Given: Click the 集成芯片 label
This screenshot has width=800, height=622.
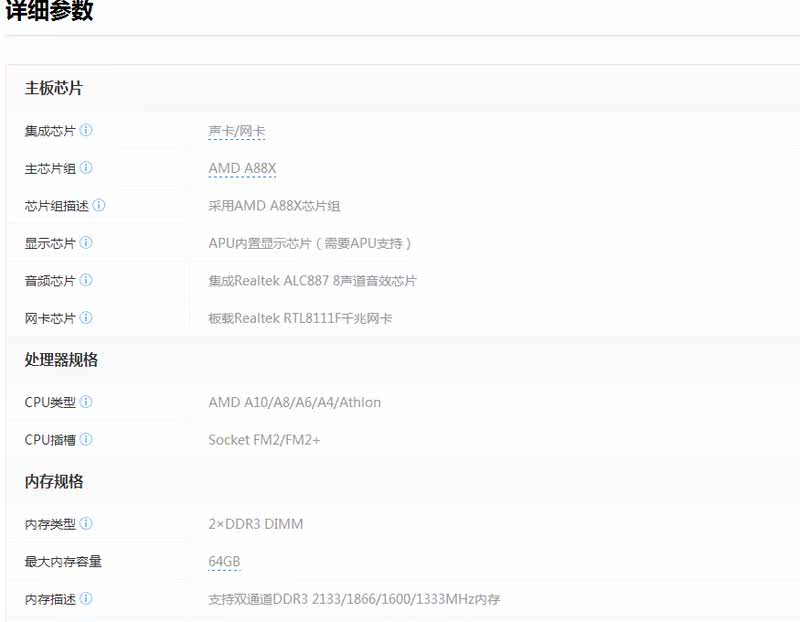Looking at the screenshot, I should 50,131.
